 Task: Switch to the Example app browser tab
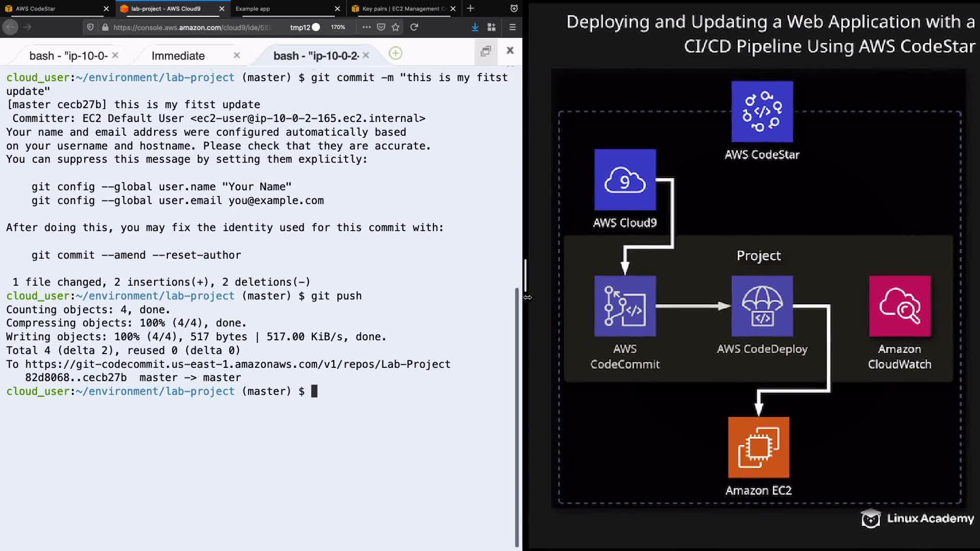[281, 9]
